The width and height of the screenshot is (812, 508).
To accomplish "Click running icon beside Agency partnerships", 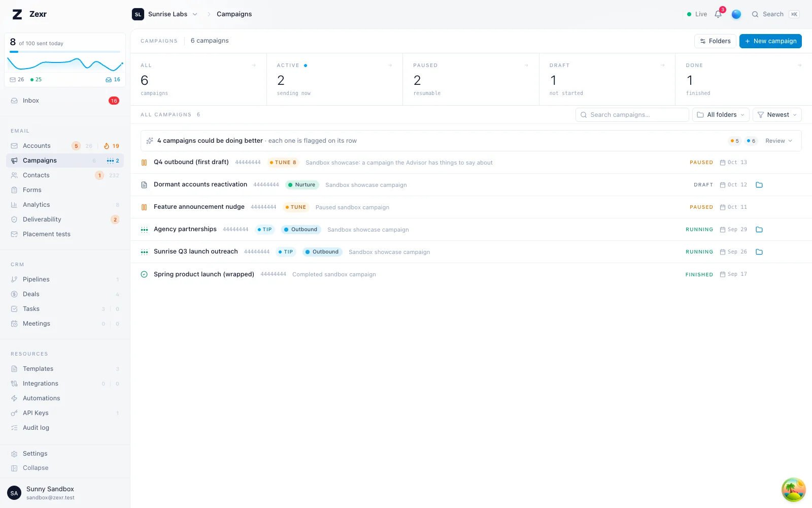I will pyautogui.click(x=144, y=230).
